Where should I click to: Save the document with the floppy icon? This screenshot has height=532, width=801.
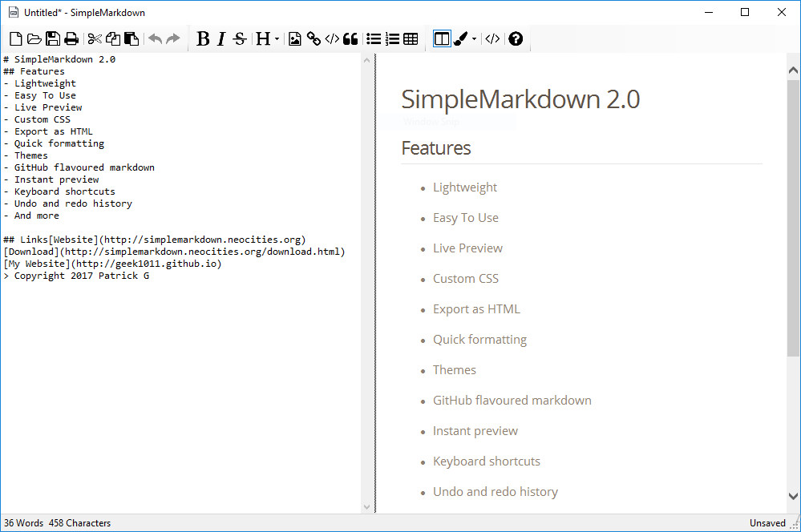click(53, 38)
